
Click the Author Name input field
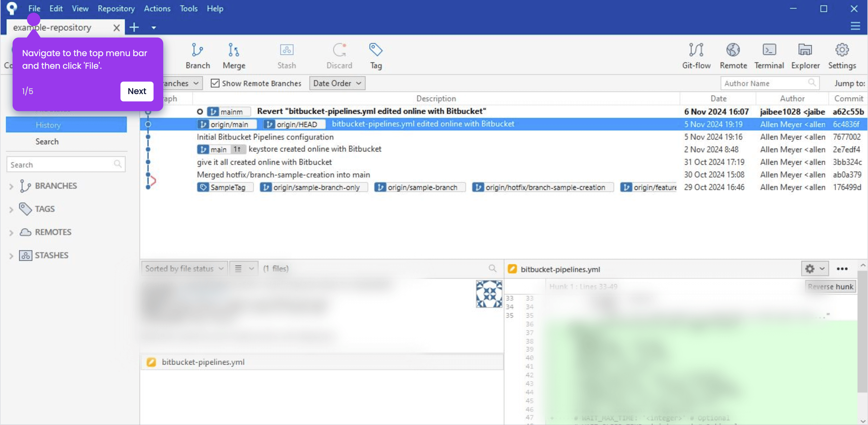click(770, 83)
